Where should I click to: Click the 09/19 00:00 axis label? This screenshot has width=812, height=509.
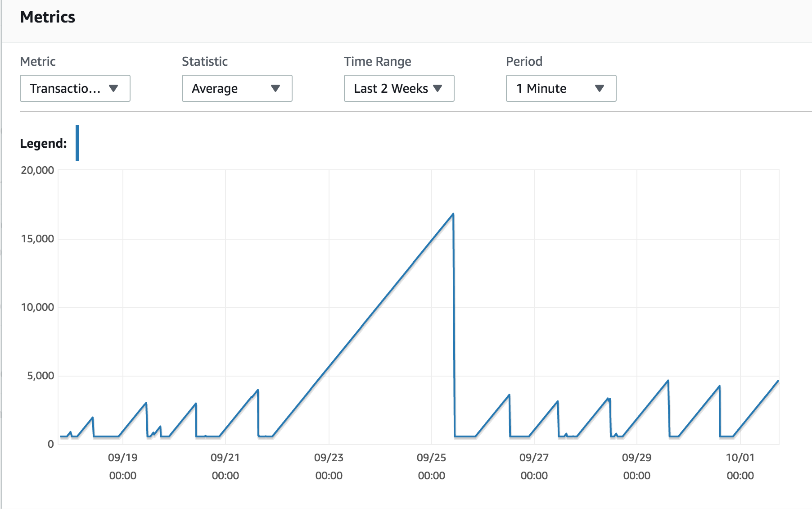coord(123,467)
